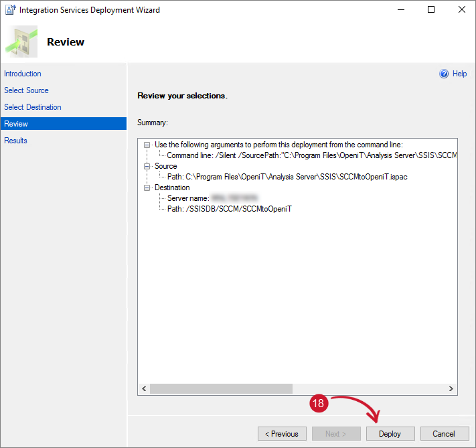Click the Deploy button

point(390,433)
